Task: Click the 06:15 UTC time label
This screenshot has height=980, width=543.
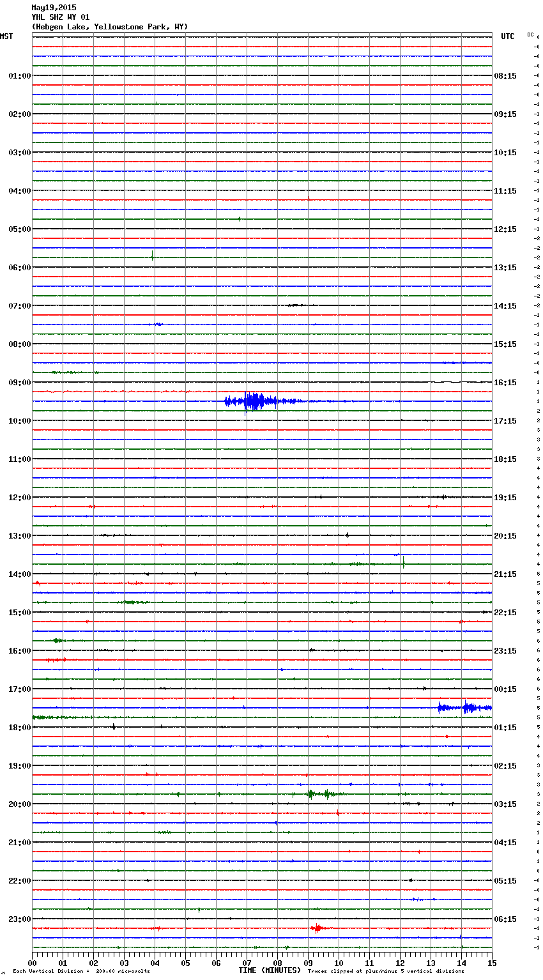Action: click(x=505, y=919)
